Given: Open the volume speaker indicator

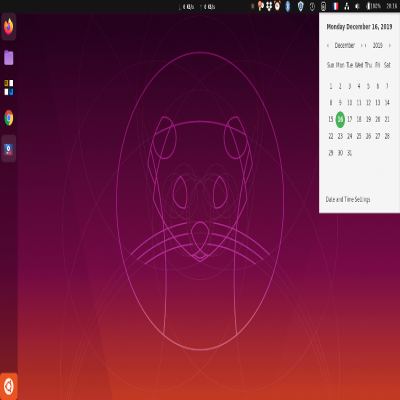Looking at the screenshot, I should pos(357,6).
